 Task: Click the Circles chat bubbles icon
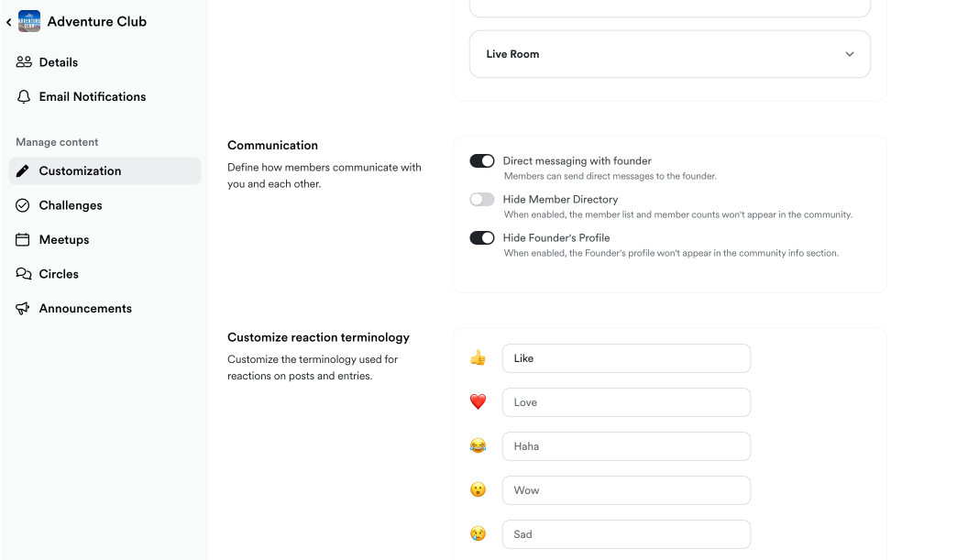(x=24, y=274)
